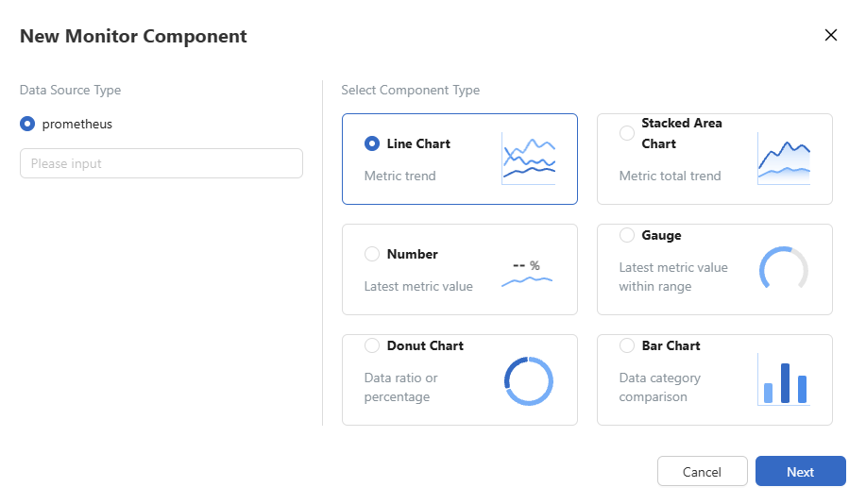Click the Gauge title text

click(661, 236)
